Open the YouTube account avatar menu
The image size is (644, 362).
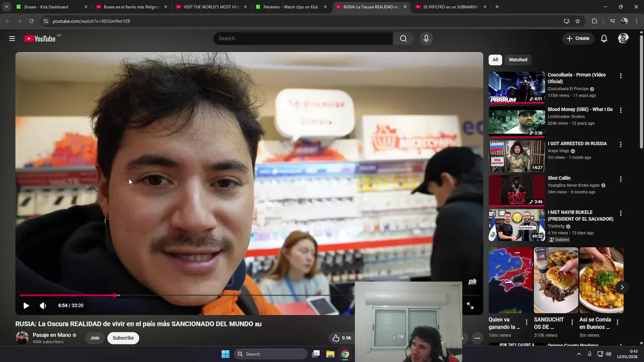click(x=623, y=39)
